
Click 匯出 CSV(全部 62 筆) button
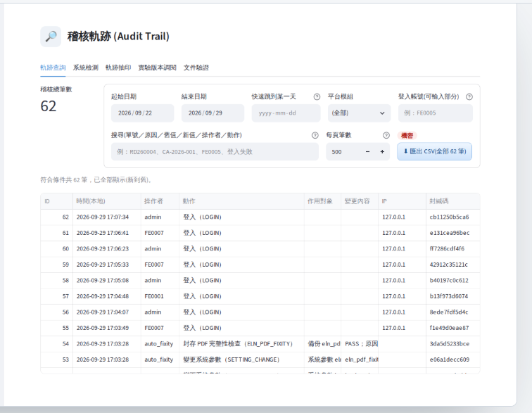[434, 151]
